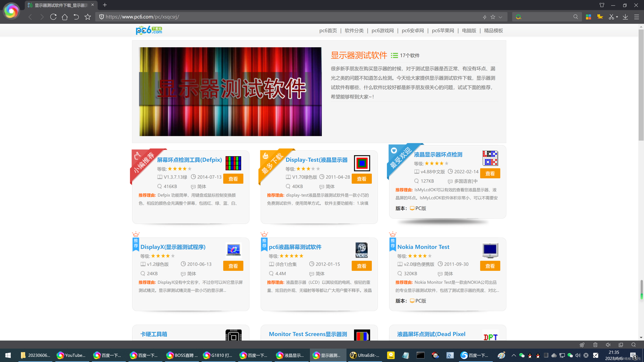This screenshot has height=362, width=644.
Task: Open the pc6游戏网 navigation item
Action: pyautogui.click(x=383, y=31)
